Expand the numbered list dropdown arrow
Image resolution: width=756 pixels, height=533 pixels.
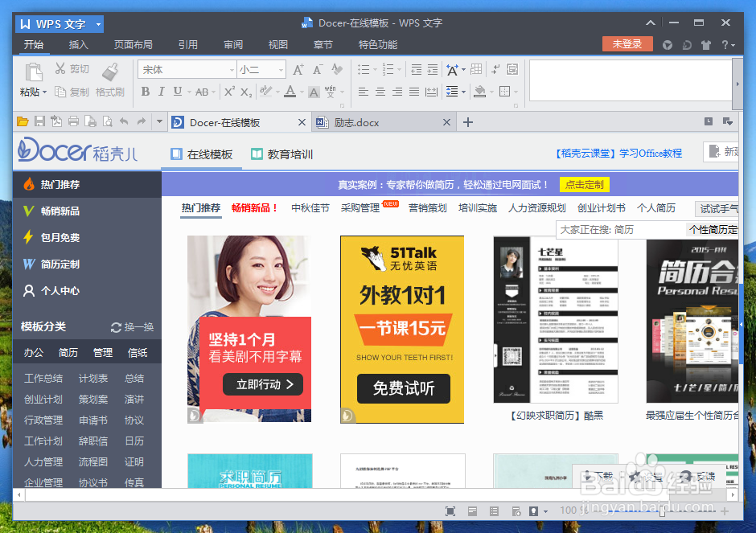click(x=400, y=69)
